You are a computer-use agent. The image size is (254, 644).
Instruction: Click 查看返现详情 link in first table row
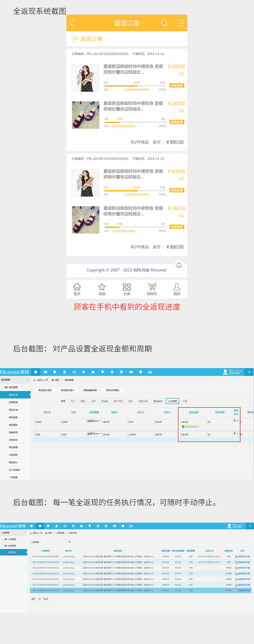(x=243, y=557)
